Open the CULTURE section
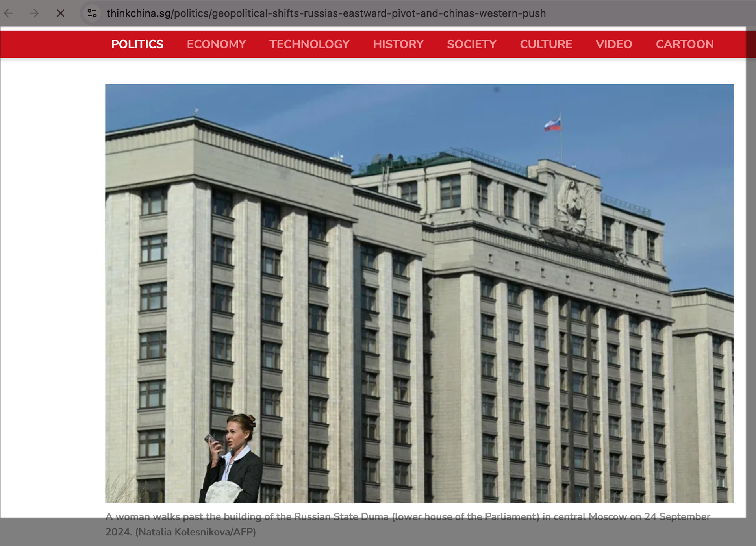756x546 pixels. tap(546, 44)
